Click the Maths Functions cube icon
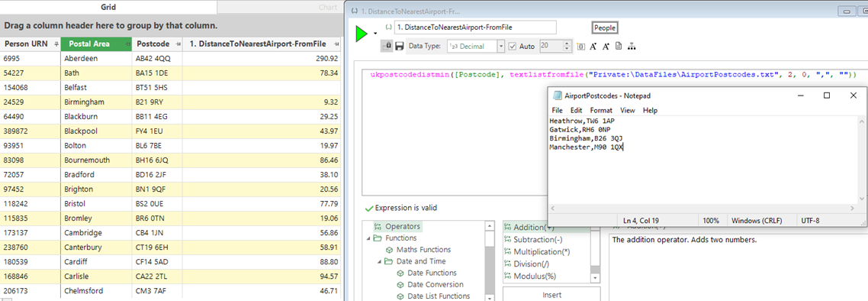Viewport: 868px width, 301px height. coord(388,250)
